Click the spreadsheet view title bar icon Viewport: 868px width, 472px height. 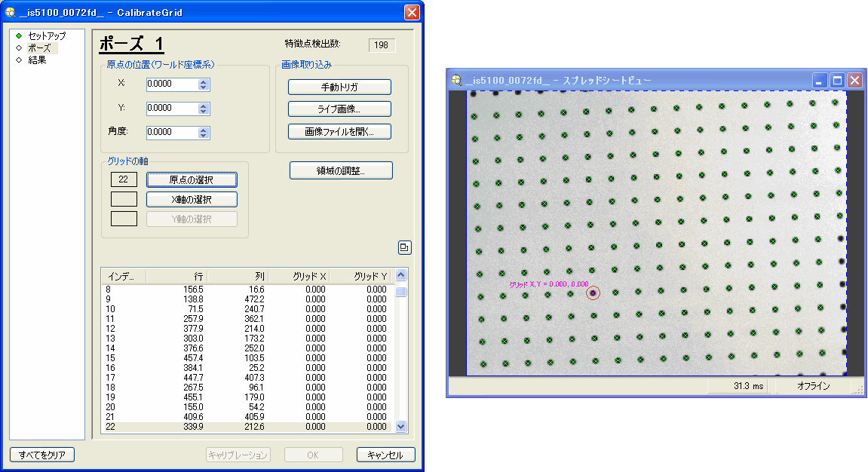(455, 80)
